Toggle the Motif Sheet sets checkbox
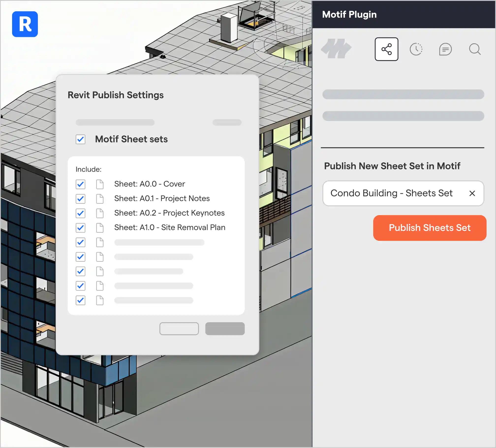Screen dimensions: 496x448 [80, 139]
